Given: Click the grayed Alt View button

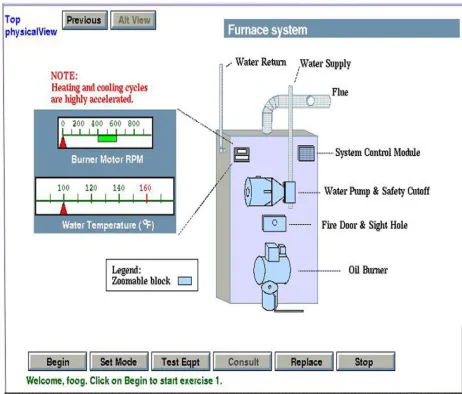Looking at the screenshot, I should click(133, 20).
